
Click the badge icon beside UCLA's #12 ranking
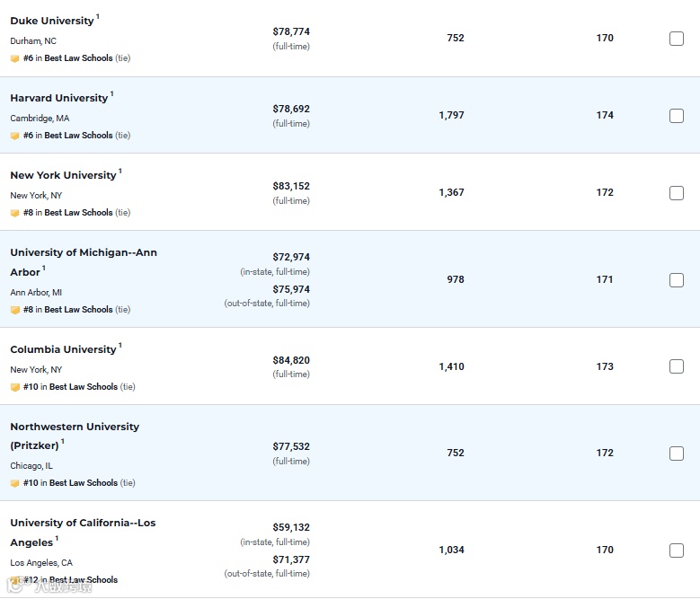pyautogui.click(x=14, y=580)
